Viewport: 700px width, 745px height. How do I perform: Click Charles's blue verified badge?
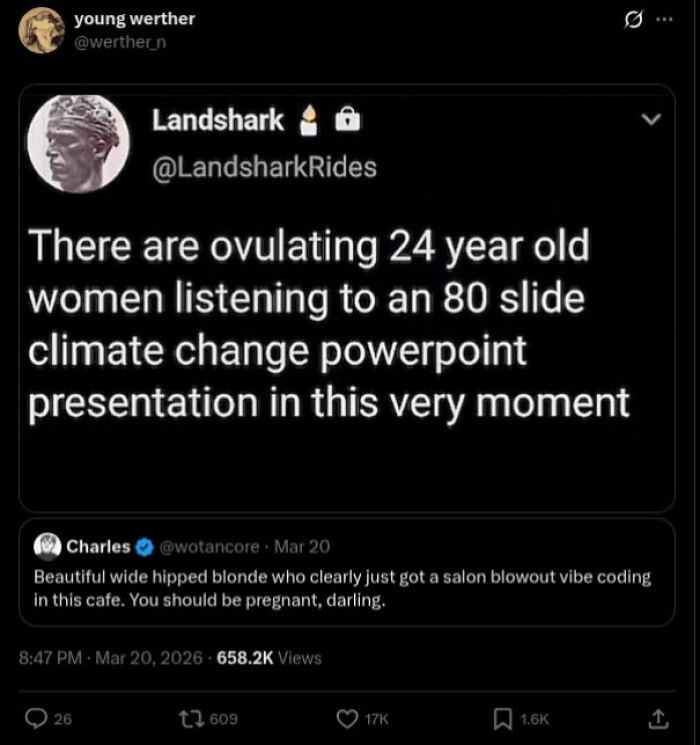tap(144, 547)
